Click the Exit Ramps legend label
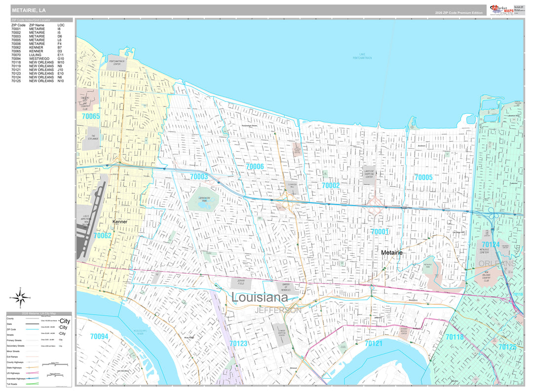This screenshot has width=533, height=392. point(12,356)
